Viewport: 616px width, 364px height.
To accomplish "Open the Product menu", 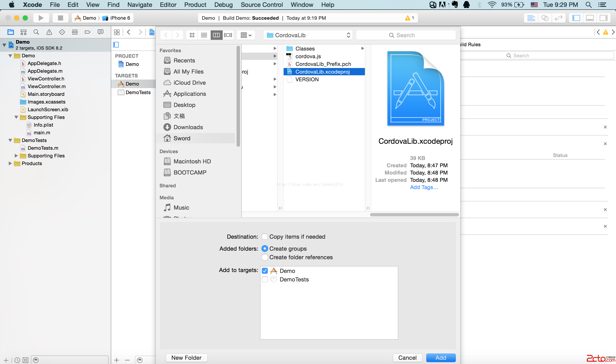I will pos(195,5).
